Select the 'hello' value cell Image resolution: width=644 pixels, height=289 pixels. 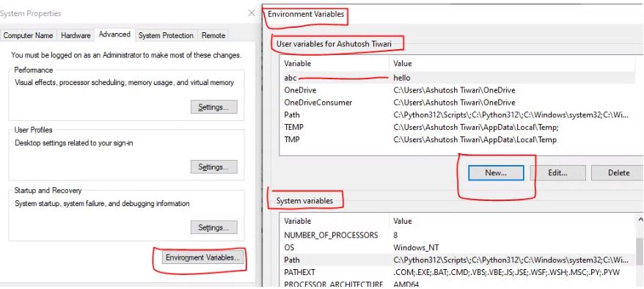click(x=402, y=78)
